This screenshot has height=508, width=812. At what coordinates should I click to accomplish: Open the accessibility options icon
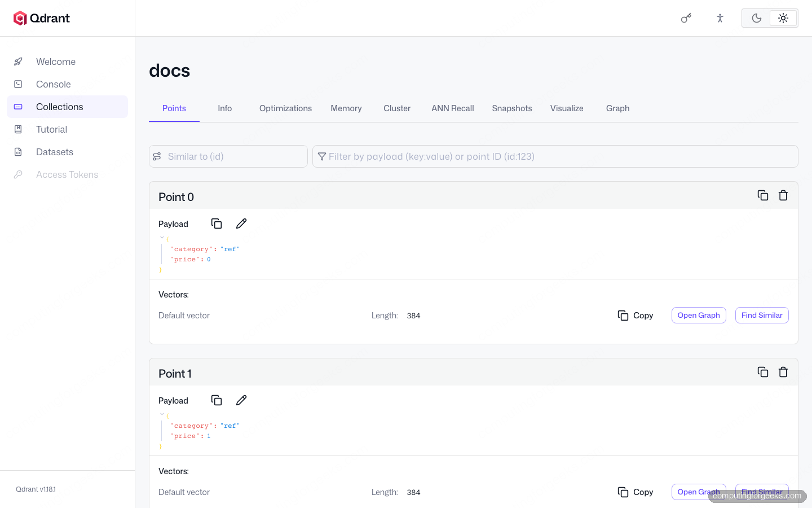click(x=720, y=18)
